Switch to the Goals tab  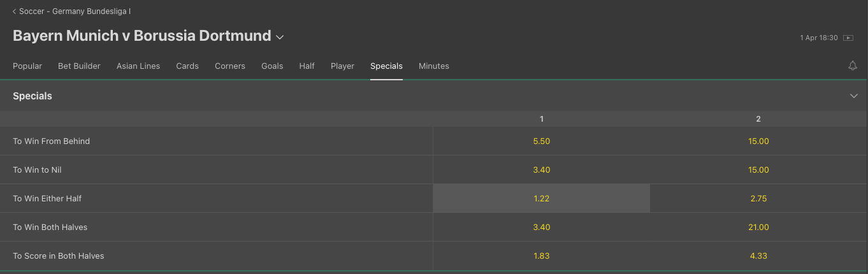(272, 66)
